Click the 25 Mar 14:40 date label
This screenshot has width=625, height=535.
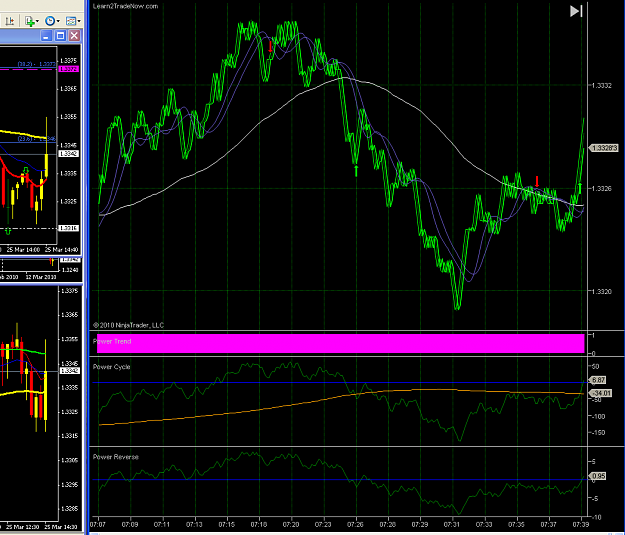pos(61,250)
